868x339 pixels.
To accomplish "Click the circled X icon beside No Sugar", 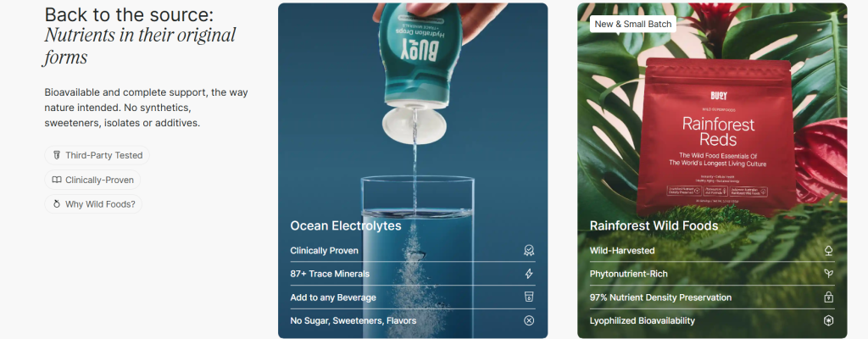I will click(529, 320).
